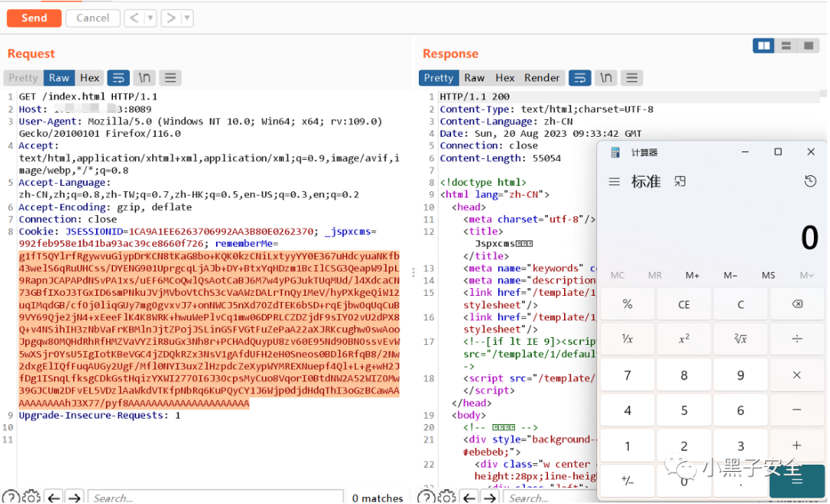
Task: Click Calculator x squared key
Action: click(x=684, y=339)
